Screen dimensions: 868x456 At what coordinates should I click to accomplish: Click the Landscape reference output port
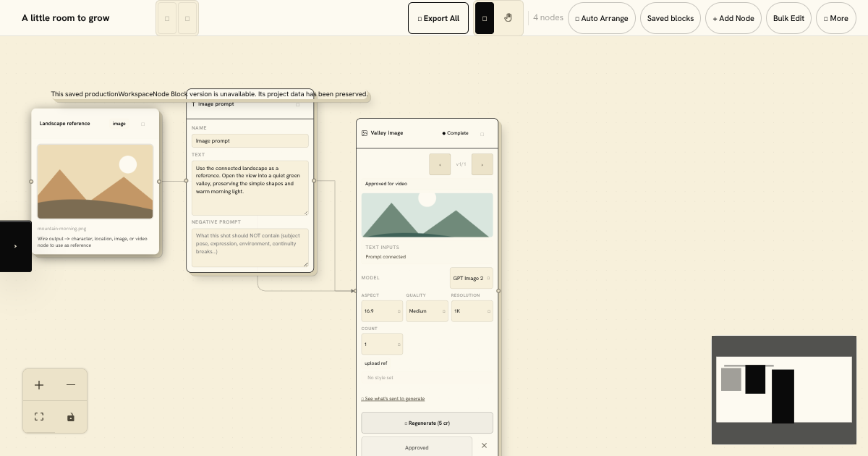point(159,182)
